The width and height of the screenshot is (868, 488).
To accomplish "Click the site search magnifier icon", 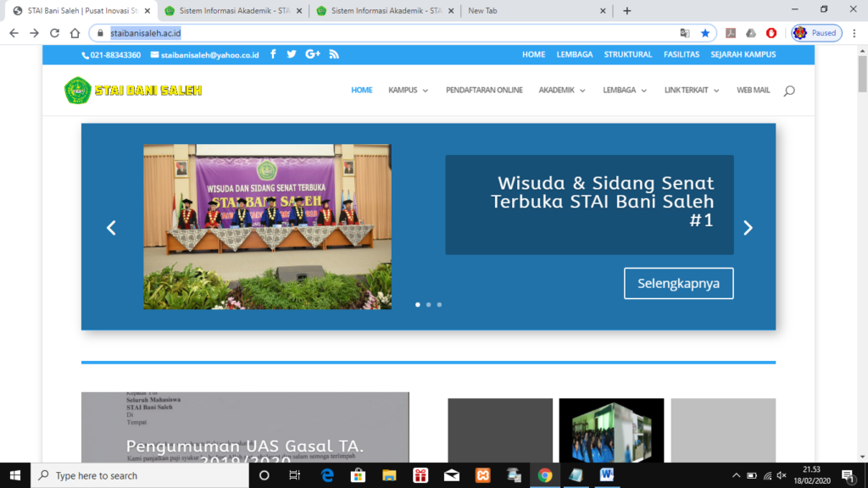I will [x=789, y=91].
